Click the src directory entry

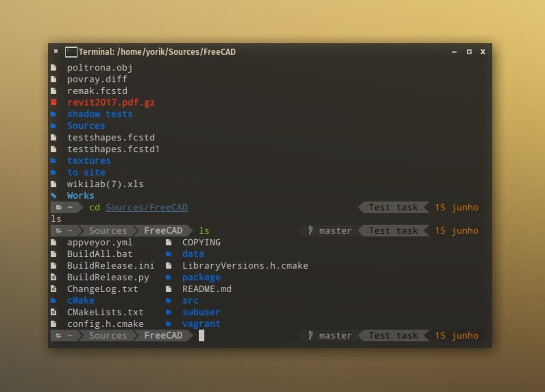[x=190, y=301]
